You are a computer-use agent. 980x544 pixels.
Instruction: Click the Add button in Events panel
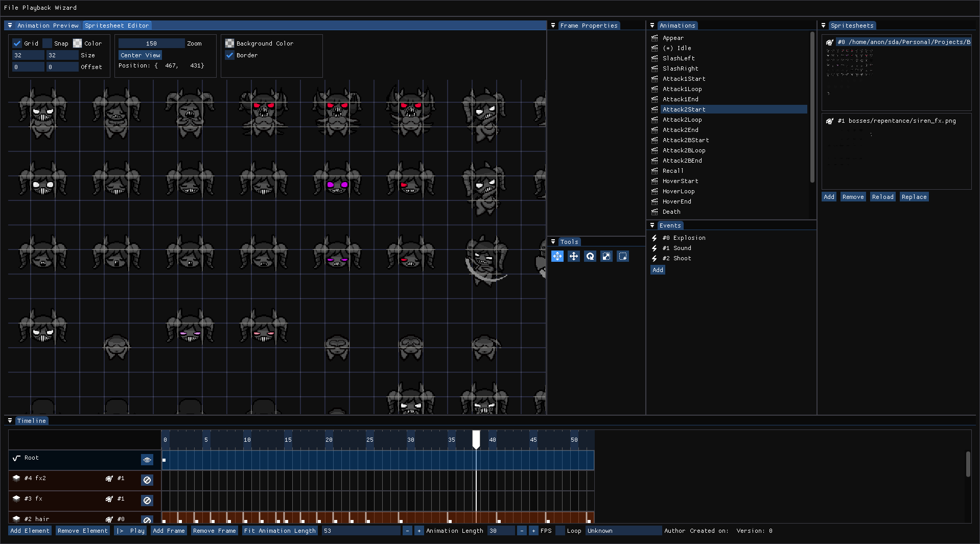pyautogui.click(x=658, y=270)
